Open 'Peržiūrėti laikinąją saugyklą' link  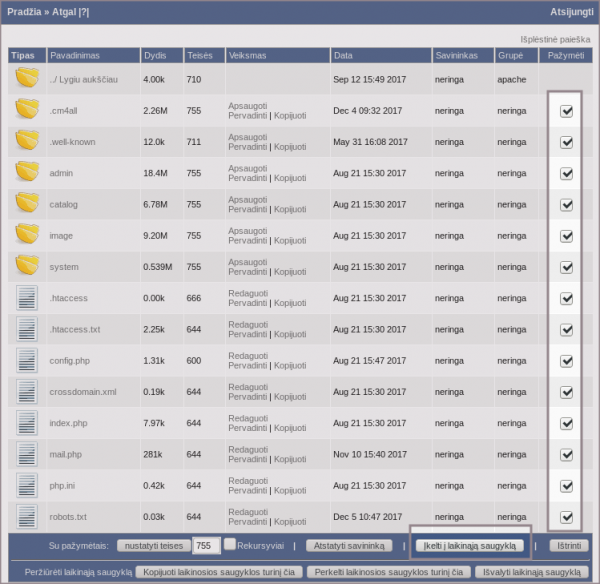[78, 572]
